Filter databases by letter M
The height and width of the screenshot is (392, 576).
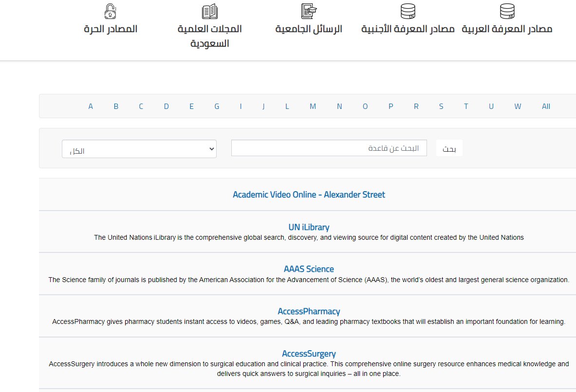(x=313, y=107)
